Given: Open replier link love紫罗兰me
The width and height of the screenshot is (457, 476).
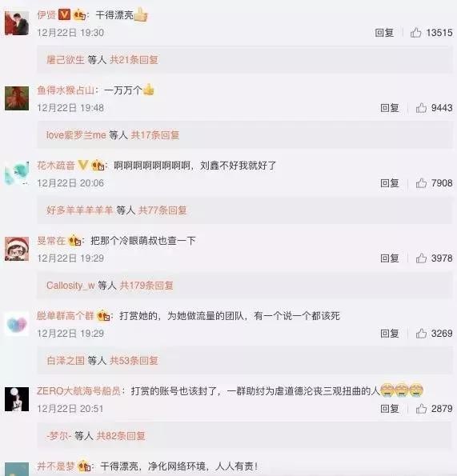Looking at the screenshot, I should click(x=76, y=134).
